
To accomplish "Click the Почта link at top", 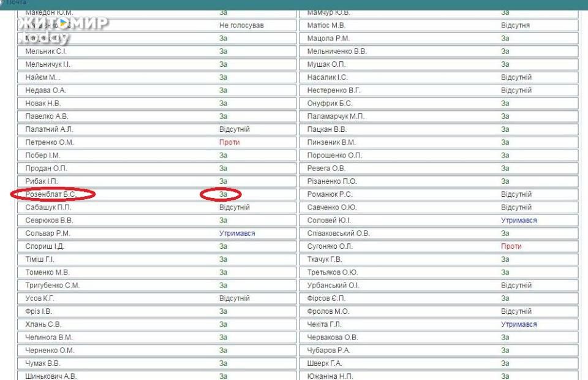I will click(16, 2).
